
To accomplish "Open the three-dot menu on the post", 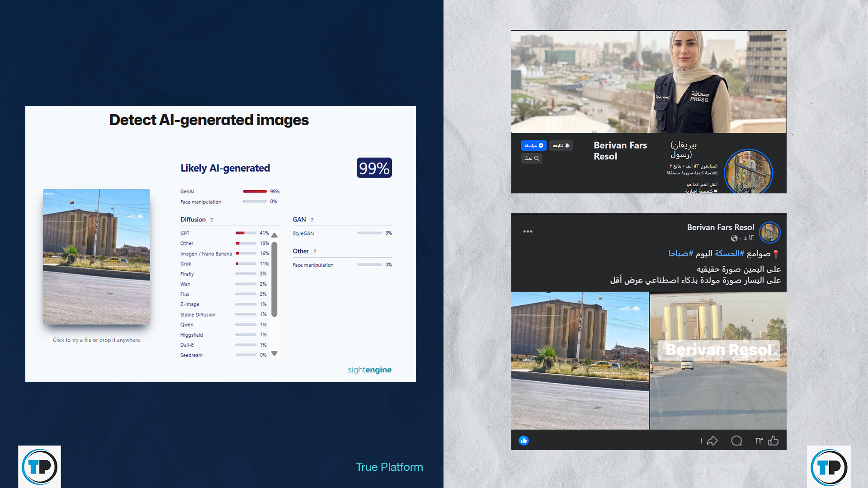I will (x=528, y=231).
